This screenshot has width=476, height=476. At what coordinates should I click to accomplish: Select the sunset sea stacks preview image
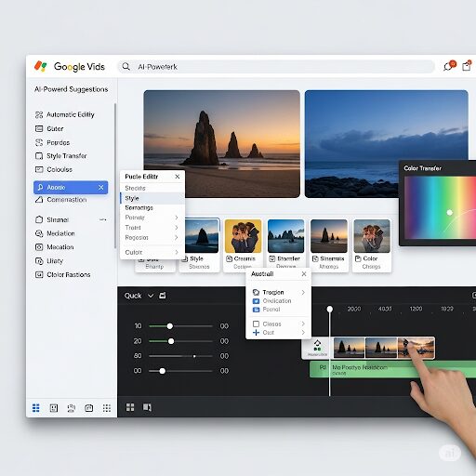point(222,144)
